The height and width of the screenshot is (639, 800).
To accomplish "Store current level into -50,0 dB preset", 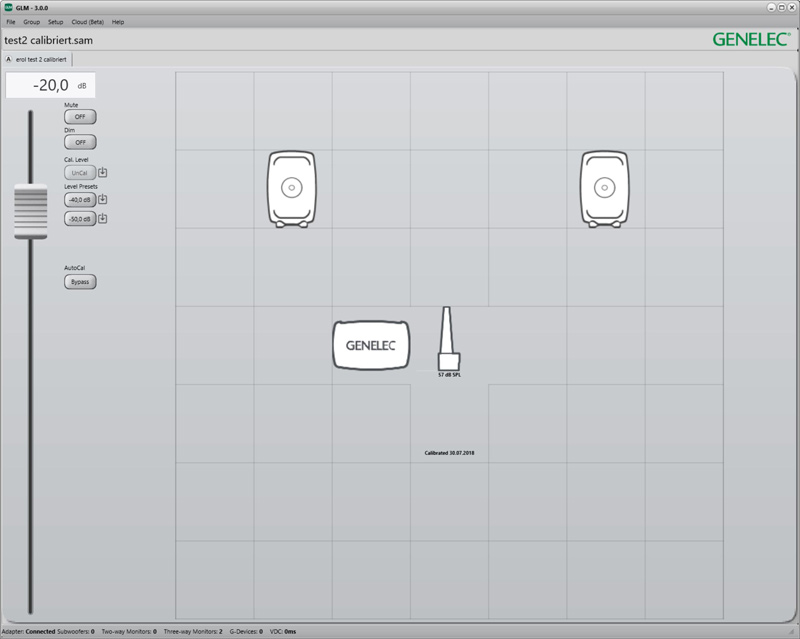I will point(103,218).
